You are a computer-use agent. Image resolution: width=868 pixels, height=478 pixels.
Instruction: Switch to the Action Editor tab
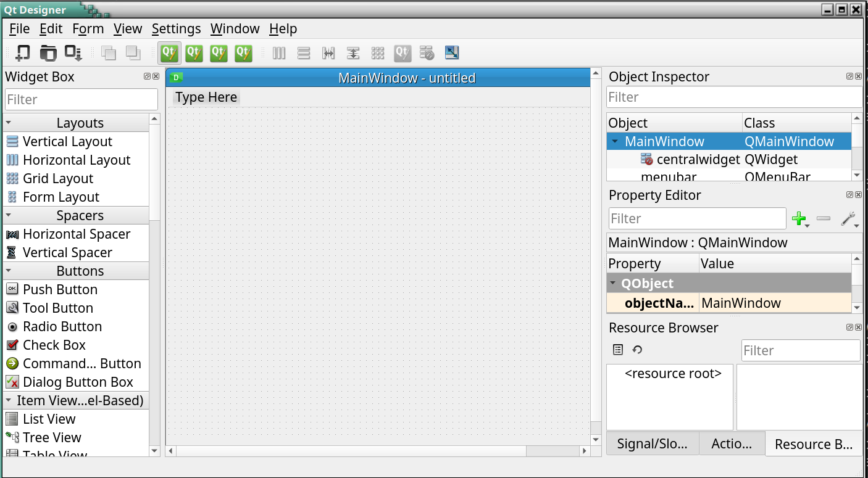732,443
